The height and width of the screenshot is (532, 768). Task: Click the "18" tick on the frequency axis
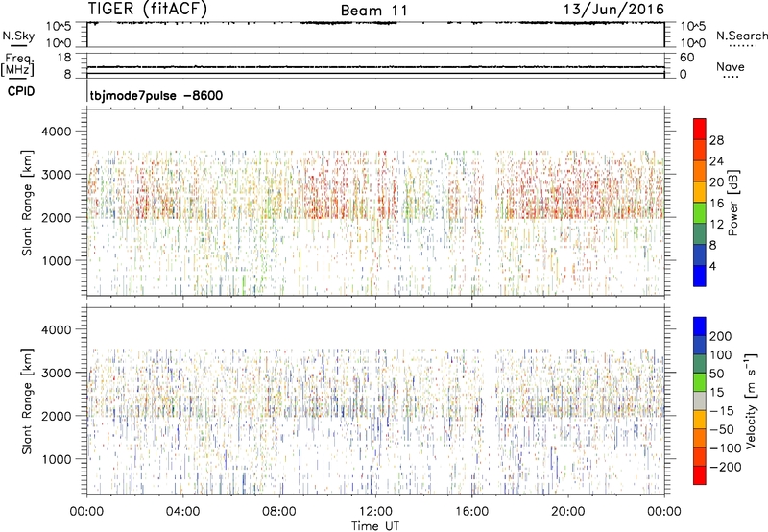(x=64, y=58)
